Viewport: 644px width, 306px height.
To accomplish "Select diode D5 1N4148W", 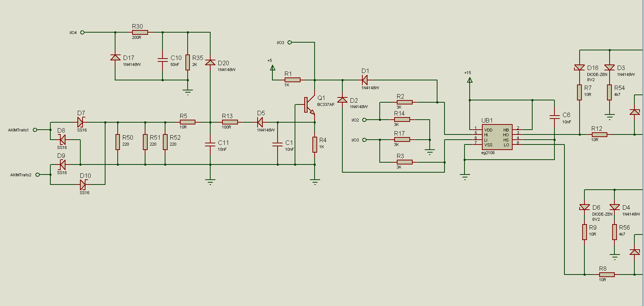I will pos(260,122).
